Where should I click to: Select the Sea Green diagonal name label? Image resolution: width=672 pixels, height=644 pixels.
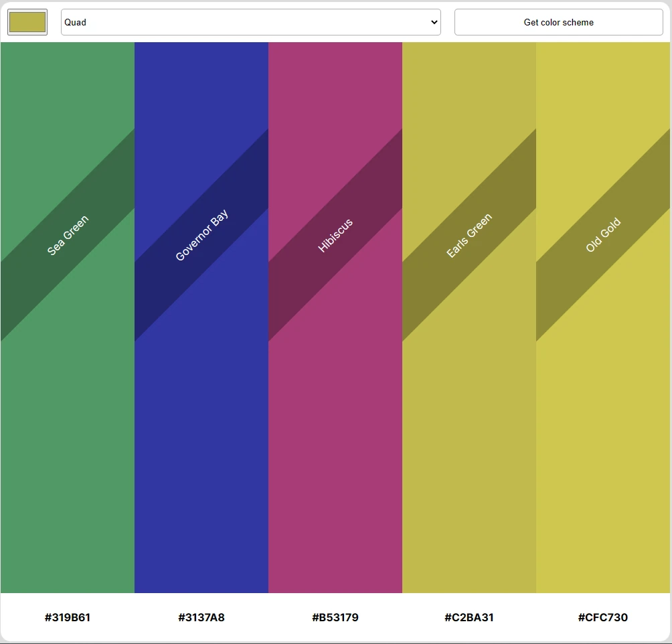coord(68,235)
